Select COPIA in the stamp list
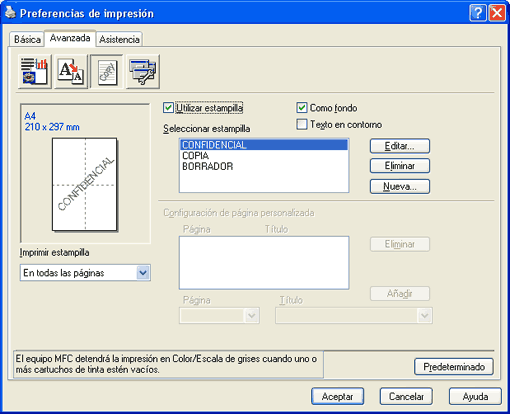Image resolution: width=510 pixels, height=414 pixels. 264,156
